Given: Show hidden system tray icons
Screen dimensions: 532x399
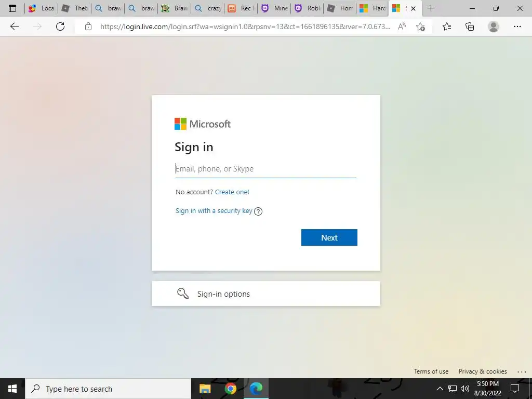Looking at the screenshot, I should pyautogui.click(x=440, y=389).
